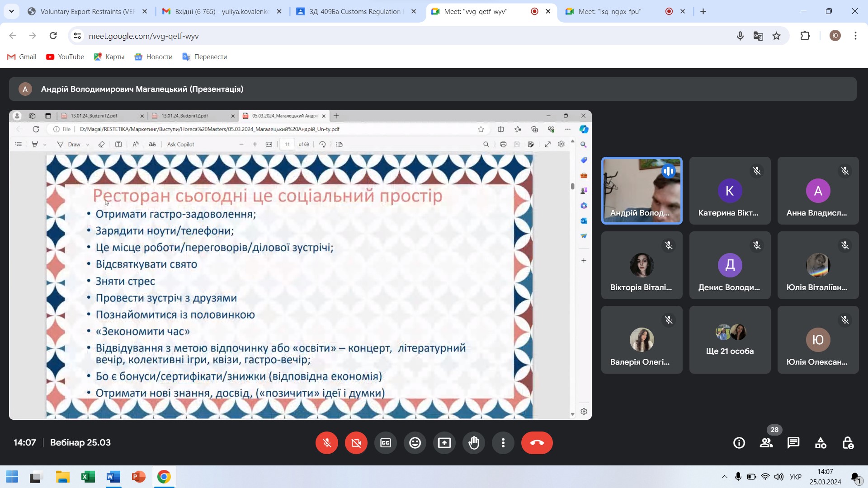Switch to the "isq-ngpx-fpu" Meet tab

[x=610, y=11]
